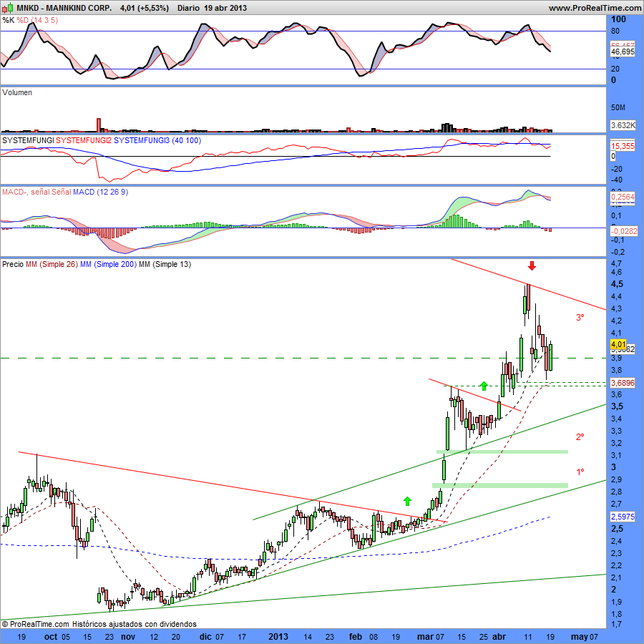Click the red SYSTEMFUNGI2 indicator label
The width and height of the screenshot is (644, 644).
[84, 140]
